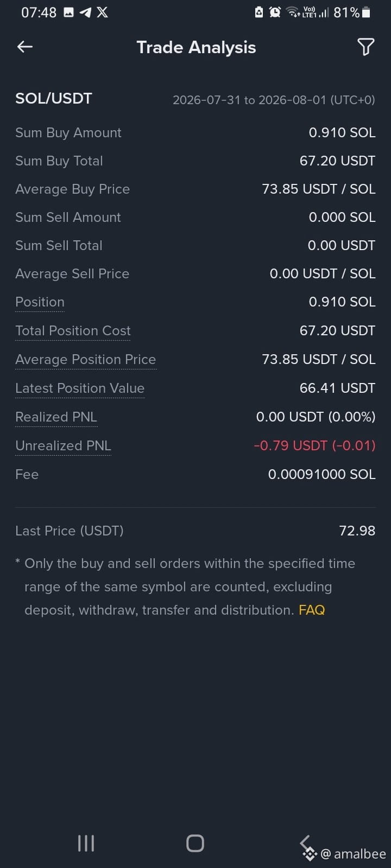Show explanation for Total Position Cost
Image resolution: width=391 pixels, height=868 pixels.
tap(73, 331)
